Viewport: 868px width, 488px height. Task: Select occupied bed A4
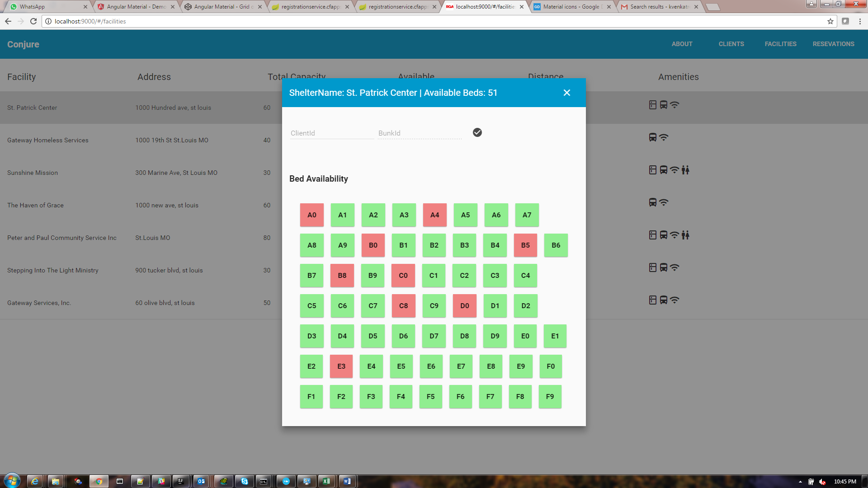pos(434,215)
